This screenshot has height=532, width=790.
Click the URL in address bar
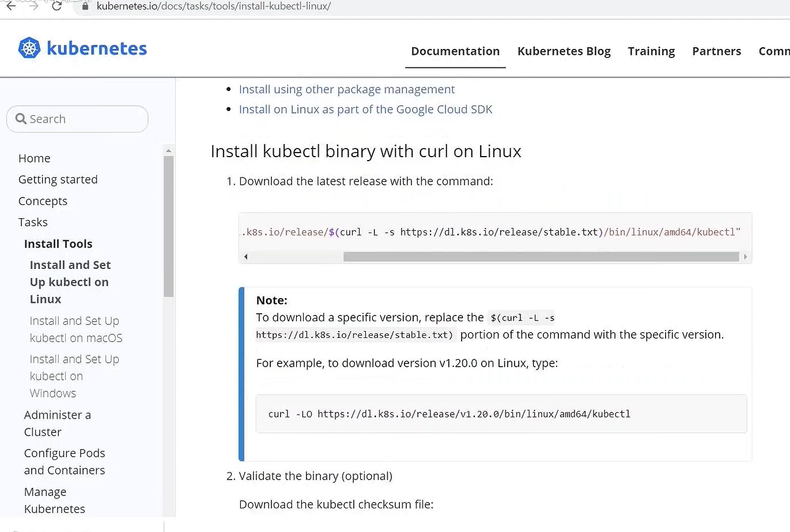(x=213, y=6)
